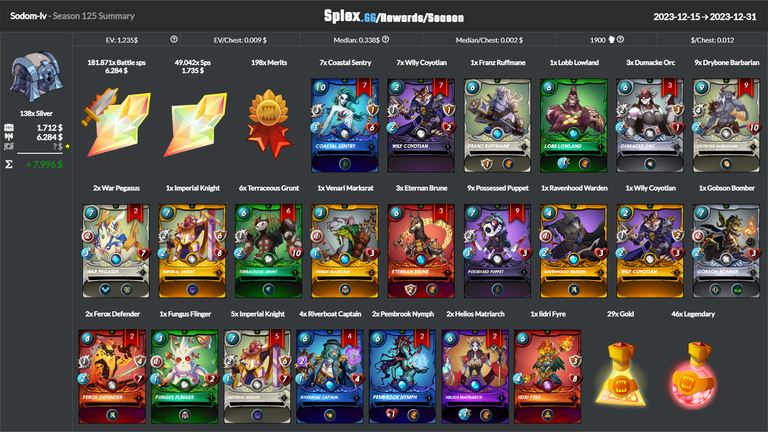Click the plain Sps crystal icon

(x=196, y=124)
